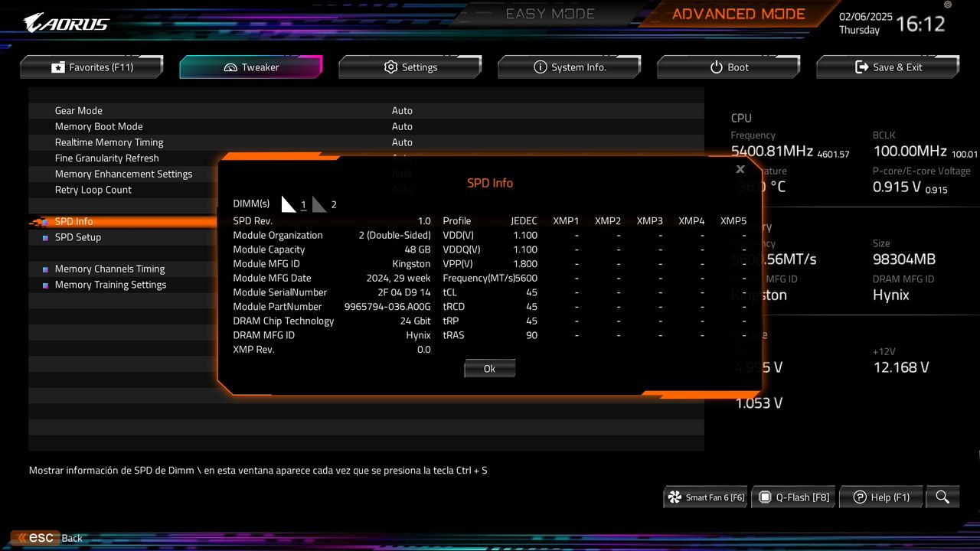Open the SPD Info submenu
Image resolution: width=980 pixels, height=551 pixels.
coord(73,222)
